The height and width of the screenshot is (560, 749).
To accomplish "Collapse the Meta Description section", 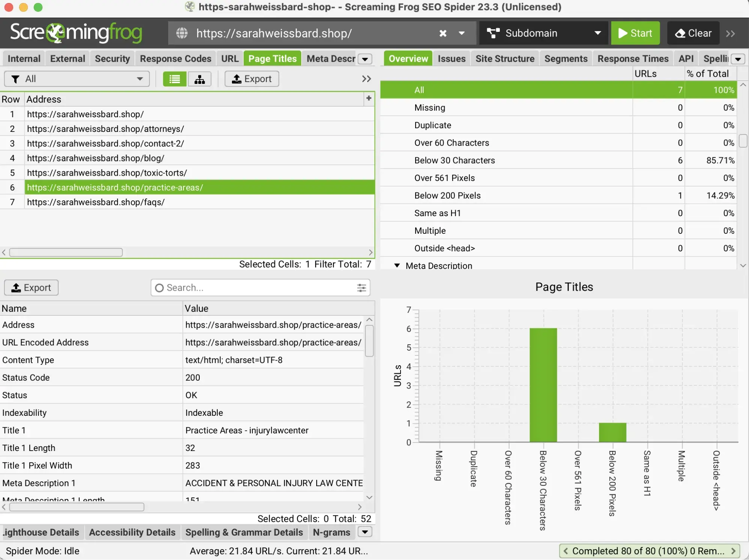I will (x=397, y=266).
